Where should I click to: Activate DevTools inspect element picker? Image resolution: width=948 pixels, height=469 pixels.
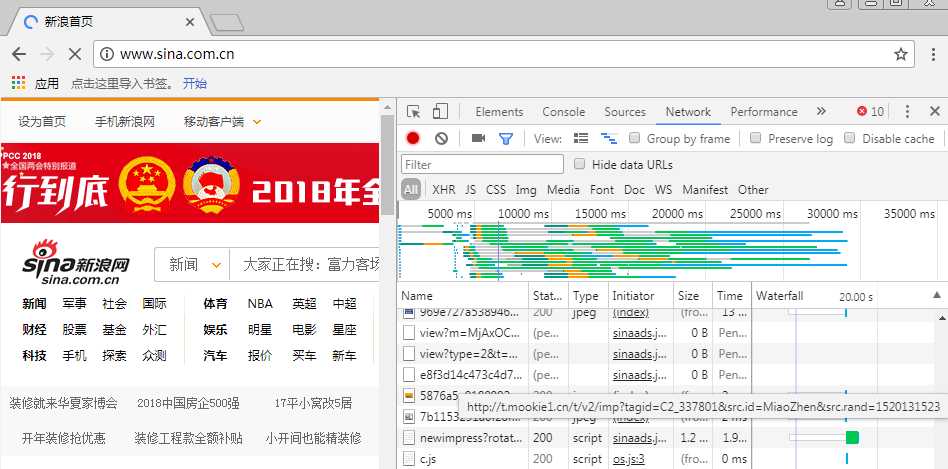pos(414,112)
